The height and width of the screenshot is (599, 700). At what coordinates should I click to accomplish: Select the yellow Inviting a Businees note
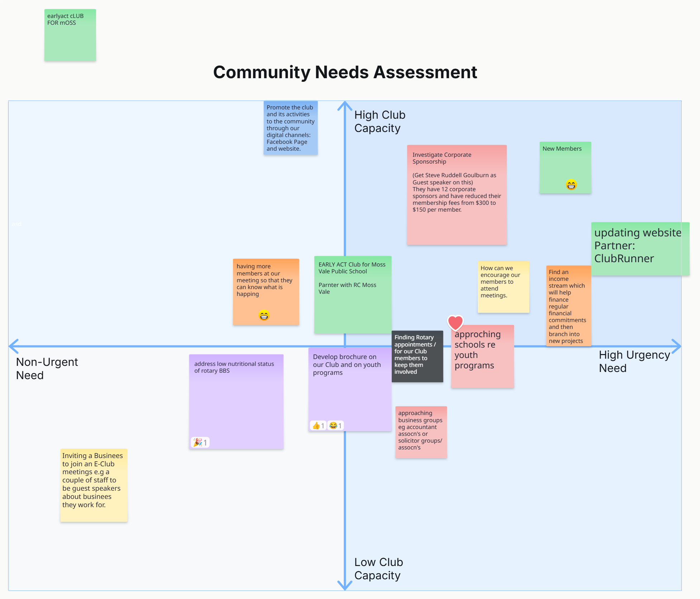click(94, 485)
